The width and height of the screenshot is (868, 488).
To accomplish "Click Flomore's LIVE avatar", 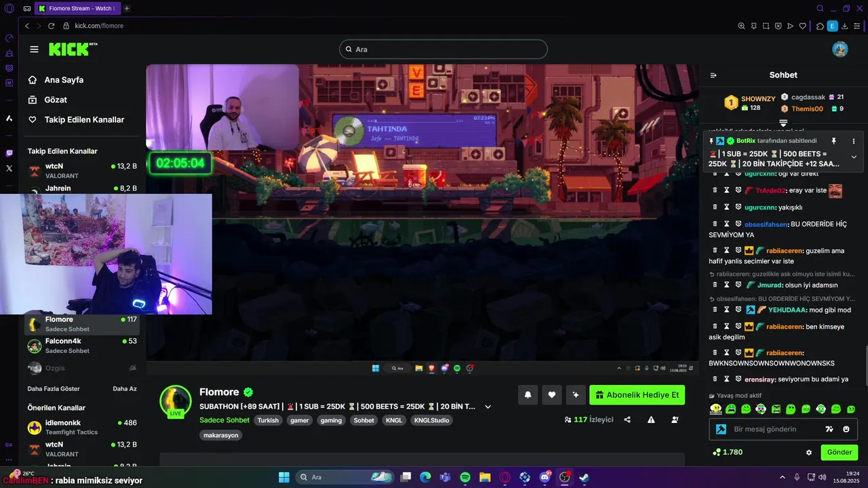I will (x=176, y=401).
